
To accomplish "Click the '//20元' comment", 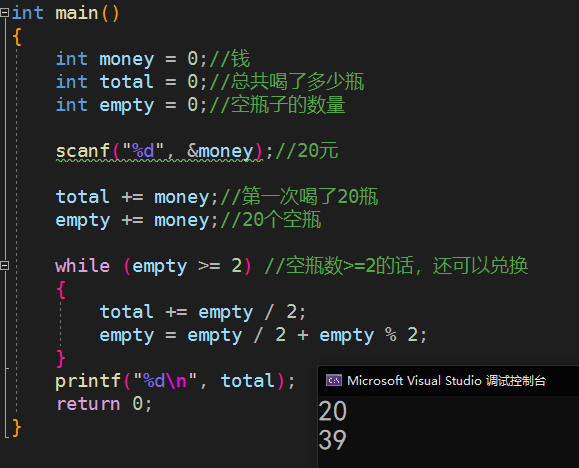I will 307,151.
